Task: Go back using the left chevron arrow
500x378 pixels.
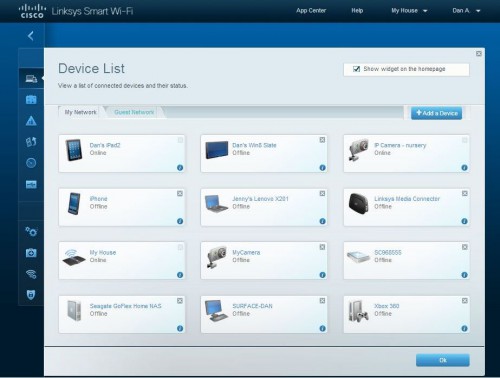Action: coord(31,36)
